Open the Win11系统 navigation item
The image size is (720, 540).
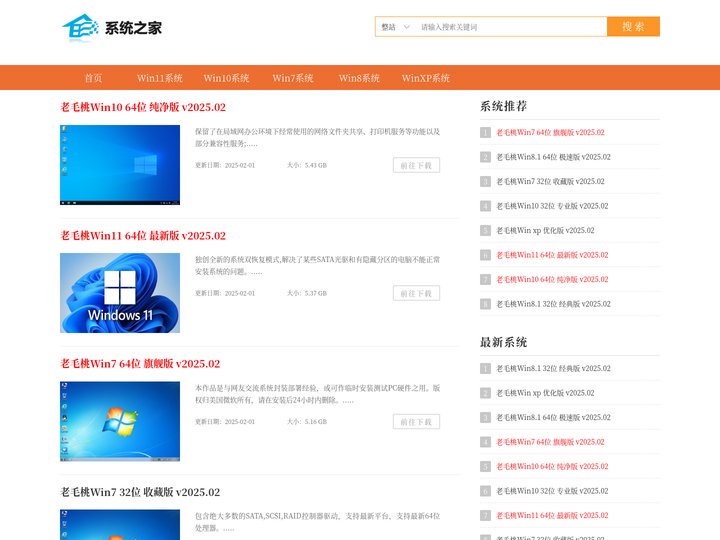point(160,78)
